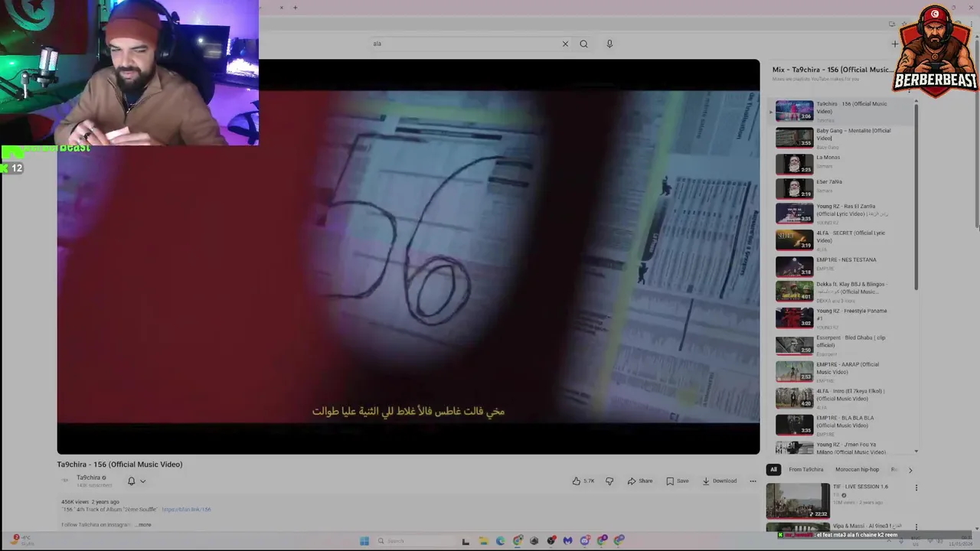
Task: Download the Ta9chira video
Action: coord(720,481)
